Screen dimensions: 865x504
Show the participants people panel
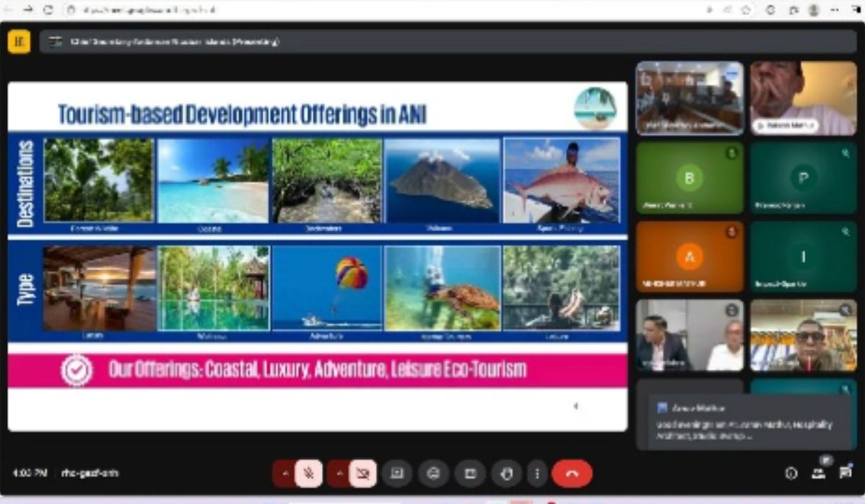[818, 474]
